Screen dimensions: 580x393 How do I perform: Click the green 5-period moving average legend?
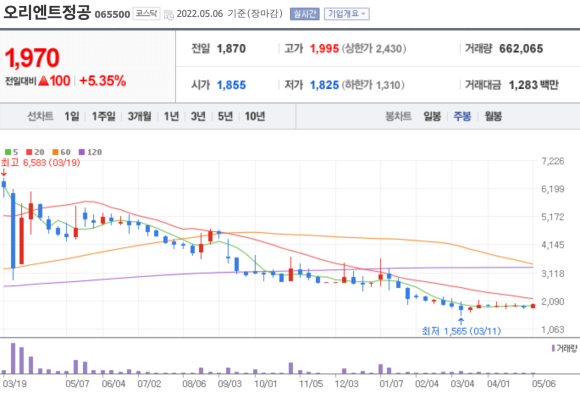click(11, 152)
